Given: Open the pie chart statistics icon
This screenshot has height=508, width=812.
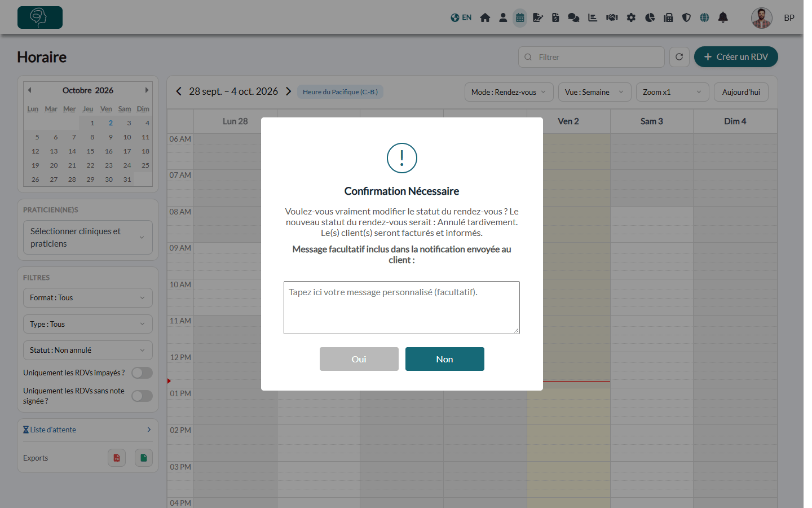Looking at the screenshot, I should 650,17.
